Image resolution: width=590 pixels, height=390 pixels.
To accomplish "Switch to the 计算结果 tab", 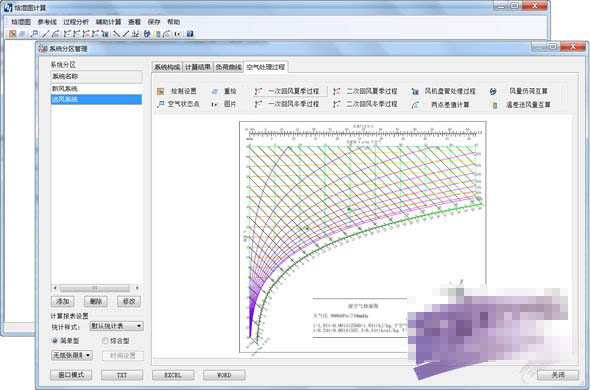I will (198, 67).
